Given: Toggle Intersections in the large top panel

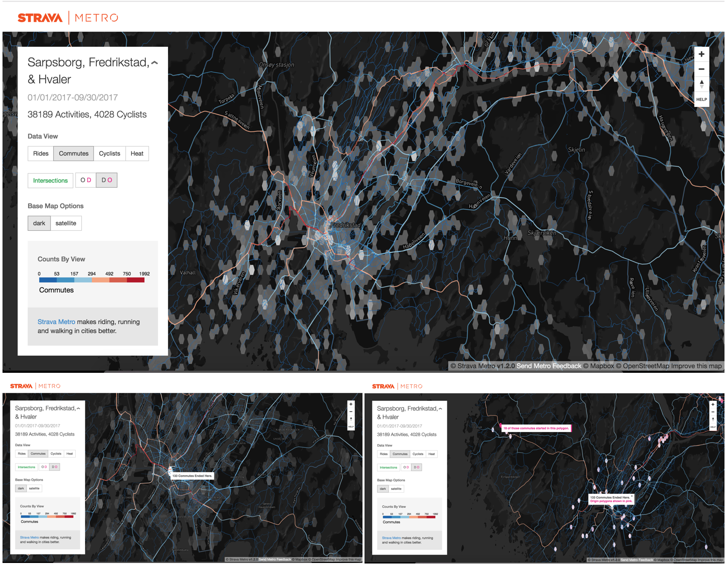Looking at the screenshot, I should 50,181.
